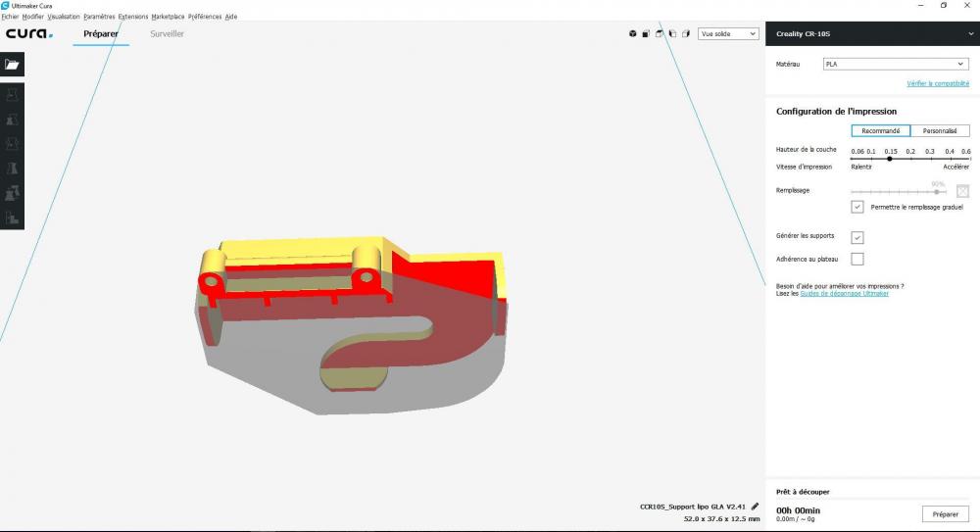The height and width of the screenshot is (532, 980).
Task: Switch to the Surveiller tab
Action: click(x=167, y=33)
